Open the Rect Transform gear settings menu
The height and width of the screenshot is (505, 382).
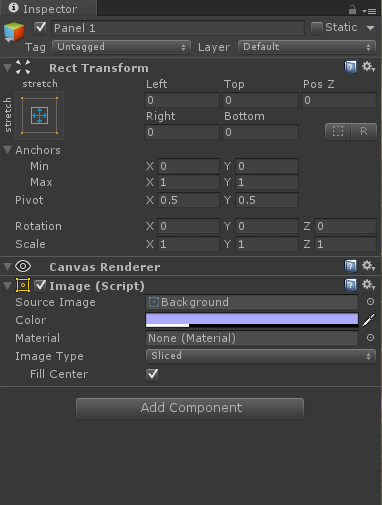pos(368,67)
